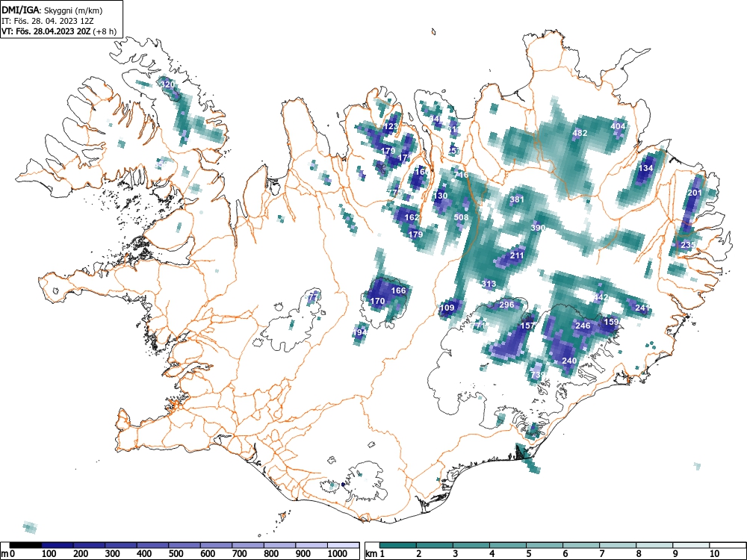
Task: Click the '500' label on the metre scale
Action: point(176,554)
